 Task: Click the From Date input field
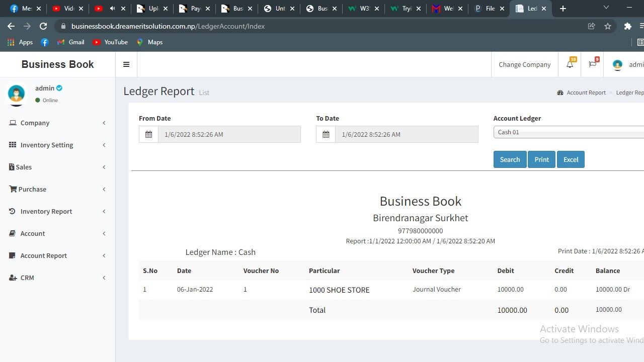(229, 134)
